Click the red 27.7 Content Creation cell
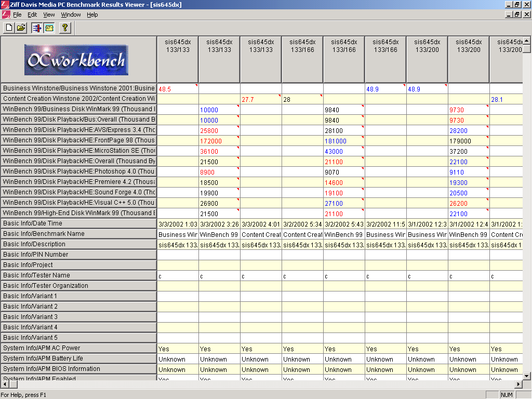 (x=261, y=99)
